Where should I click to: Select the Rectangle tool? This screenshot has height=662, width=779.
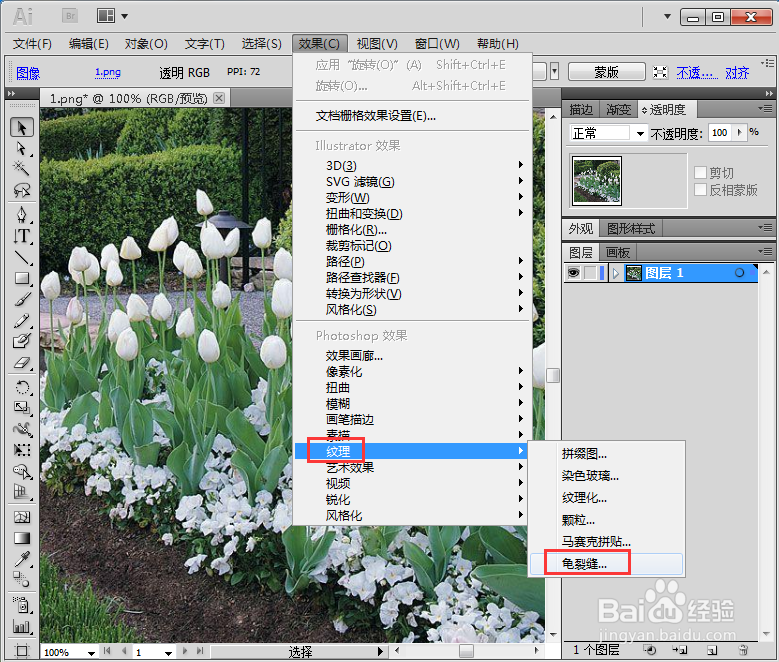click(x=21, y=278)
